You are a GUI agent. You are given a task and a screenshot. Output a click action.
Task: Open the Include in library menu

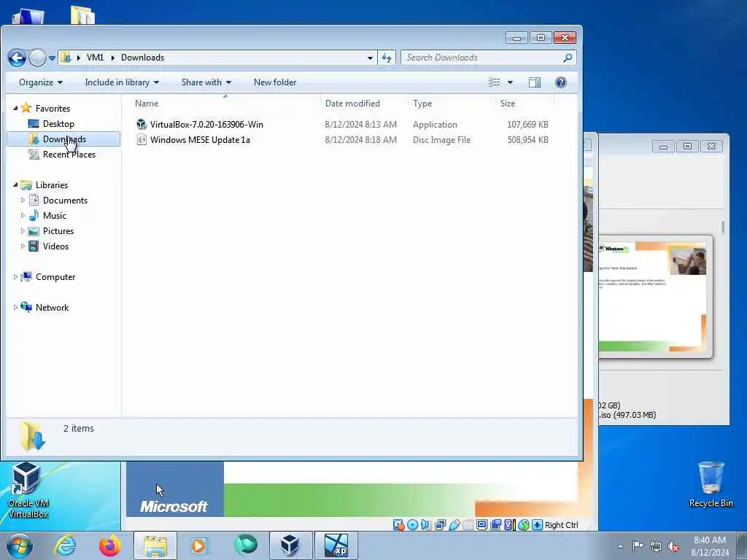click(x=122, y=82)
